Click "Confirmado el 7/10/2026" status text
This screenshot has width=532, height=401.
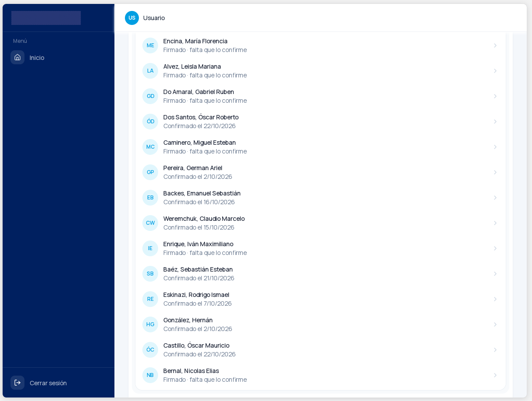pos(197,303)
